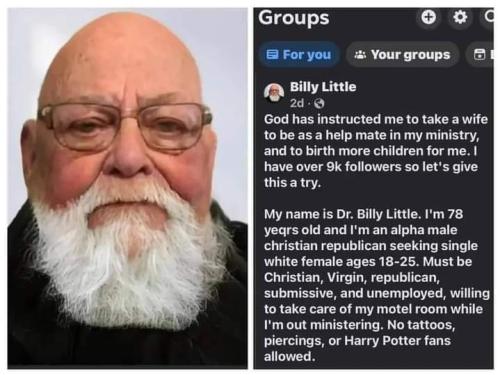
Task: Select the first paragraph of the post
Action: click(x=376, y=151)
